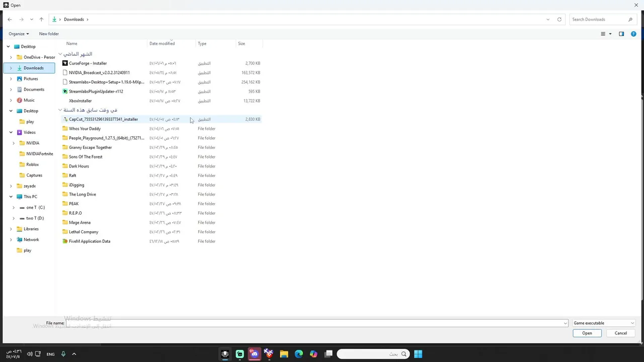Select the CapCut installer file icon
This screenshot has height=362, width=644.
click(x=65, y=119)
